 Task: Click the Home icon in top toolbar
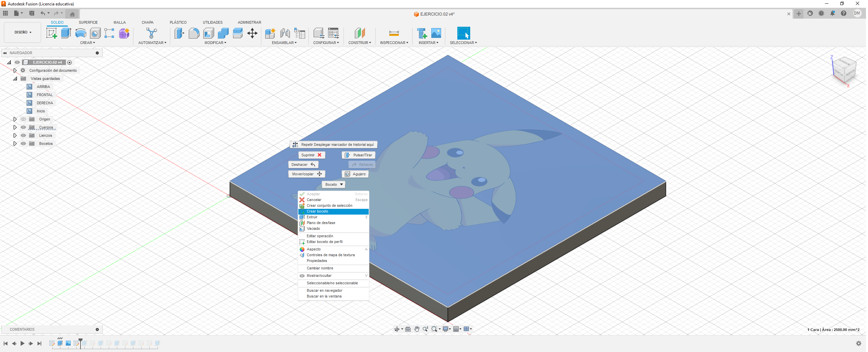coord(72,14)
